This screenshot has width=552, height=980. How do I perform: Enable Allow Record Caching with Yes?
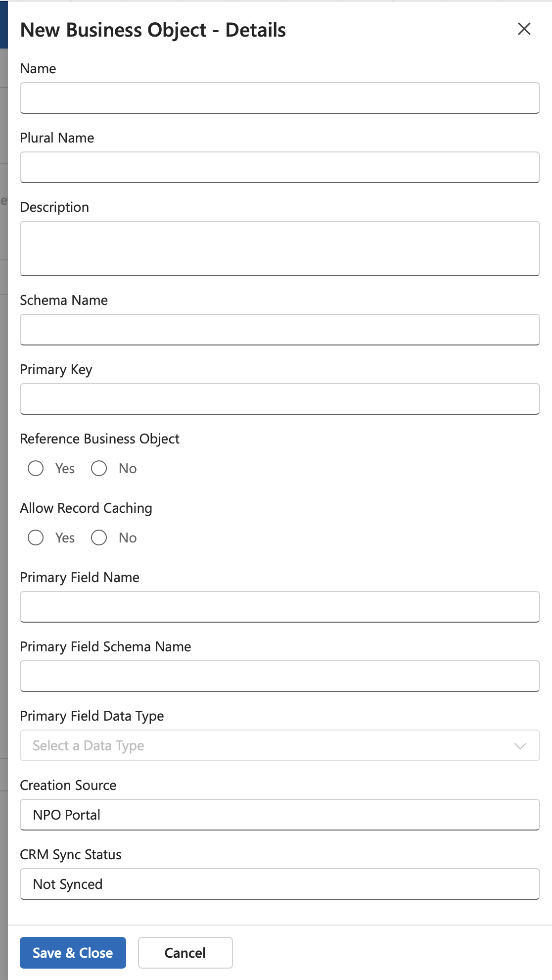pyautogui.click(x=36, y=538)
